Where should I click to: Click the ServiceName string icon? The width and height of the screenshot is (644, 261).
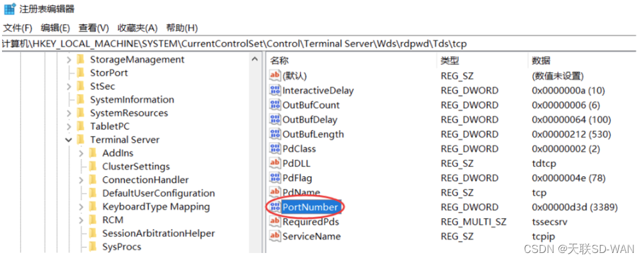[x=275, y=236]
